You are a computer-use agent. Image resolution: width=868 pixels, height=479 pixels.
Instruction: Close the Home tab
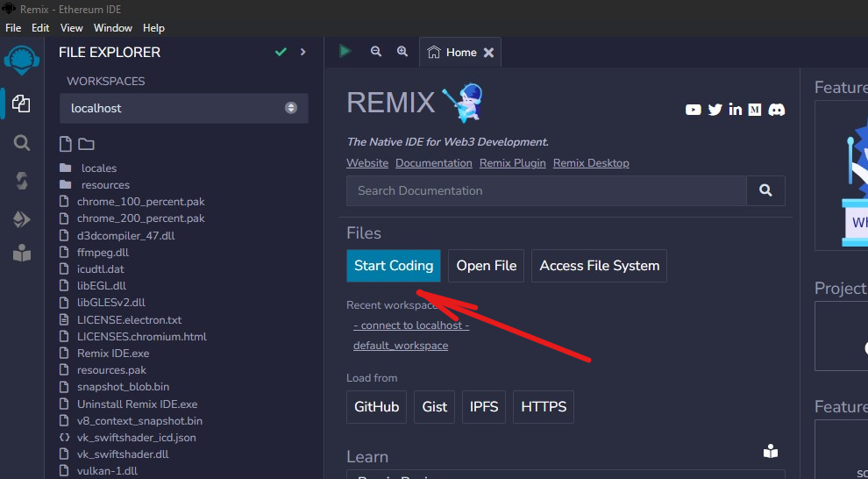(x=489, y=53)
